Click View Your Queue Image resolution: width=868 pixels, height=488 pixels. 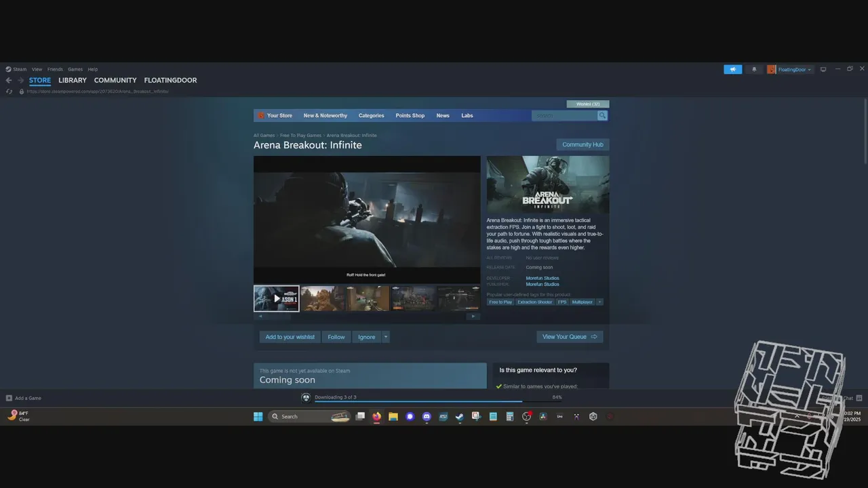(570, 337)
